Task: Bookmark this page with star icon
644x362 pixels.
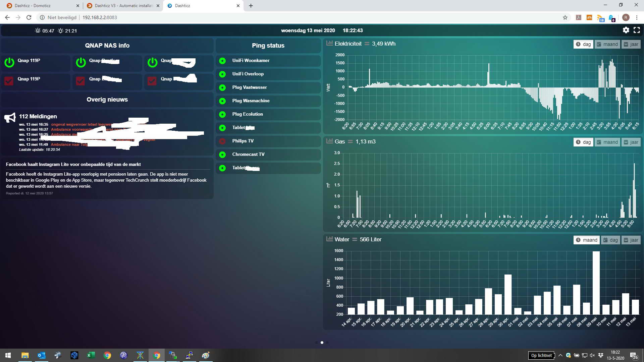Action: (x=565, y=17)
